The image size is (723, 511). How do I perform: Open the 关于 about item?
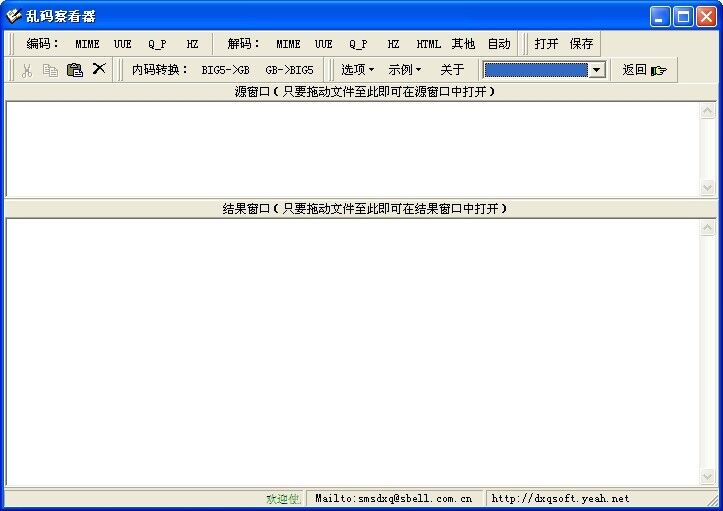click(452, 70)
